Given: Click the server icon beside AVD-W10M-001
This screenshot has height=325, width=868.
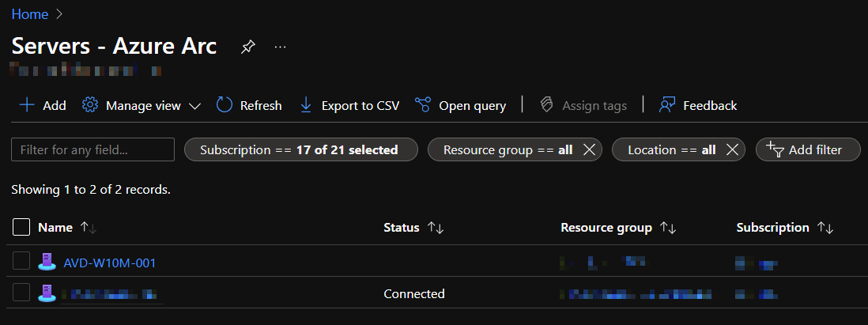Looking at the screenshot, I should [47, 261].
